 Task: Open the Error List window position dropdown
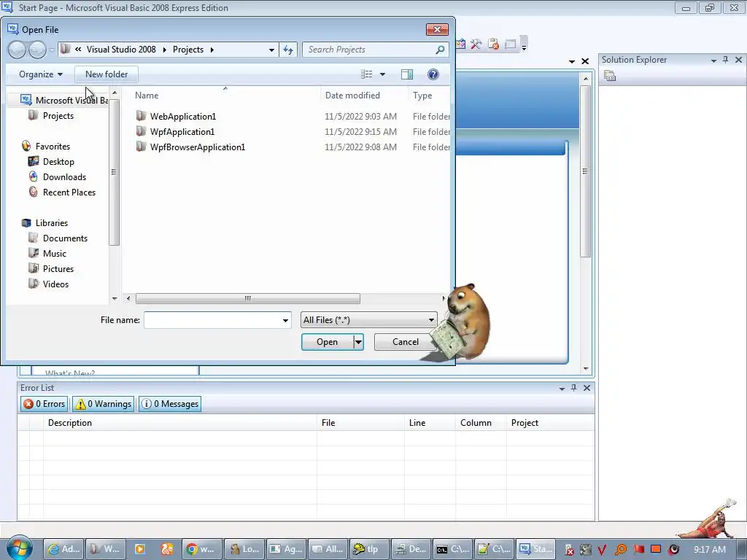tap(562, 389)
